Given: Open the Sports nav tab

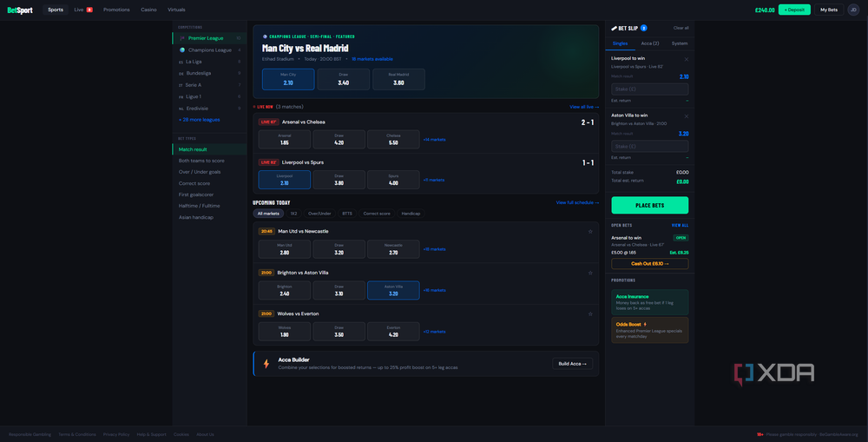Looking at the screenshot, I should point(56,10).
